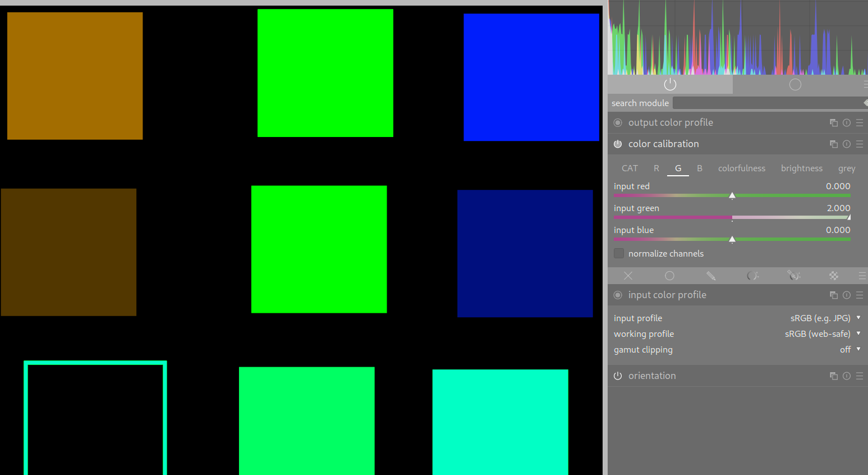Expand the gamut clipping dropdown
This screenshot has width=868, height=475.
(x=847, y=350)
